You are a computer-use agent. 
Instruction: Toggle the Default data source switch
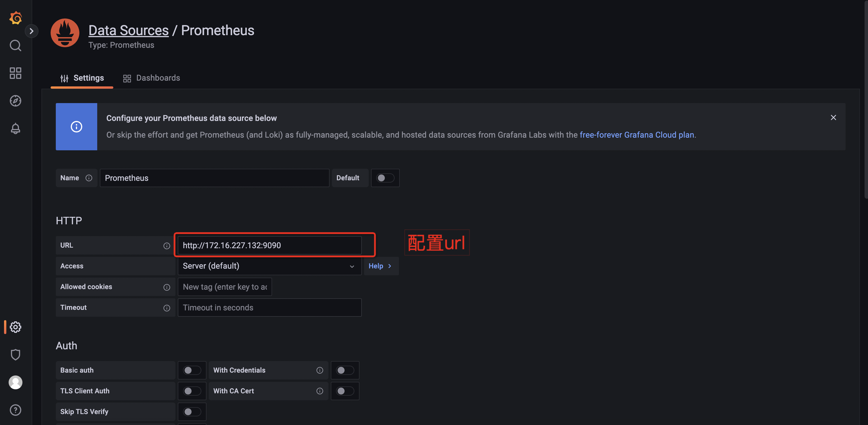[385, 178]
